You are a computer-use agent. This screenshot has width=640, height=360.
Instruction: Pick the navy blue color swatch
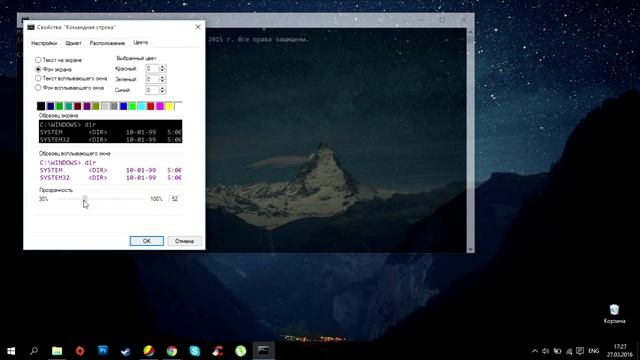point(50,106)
